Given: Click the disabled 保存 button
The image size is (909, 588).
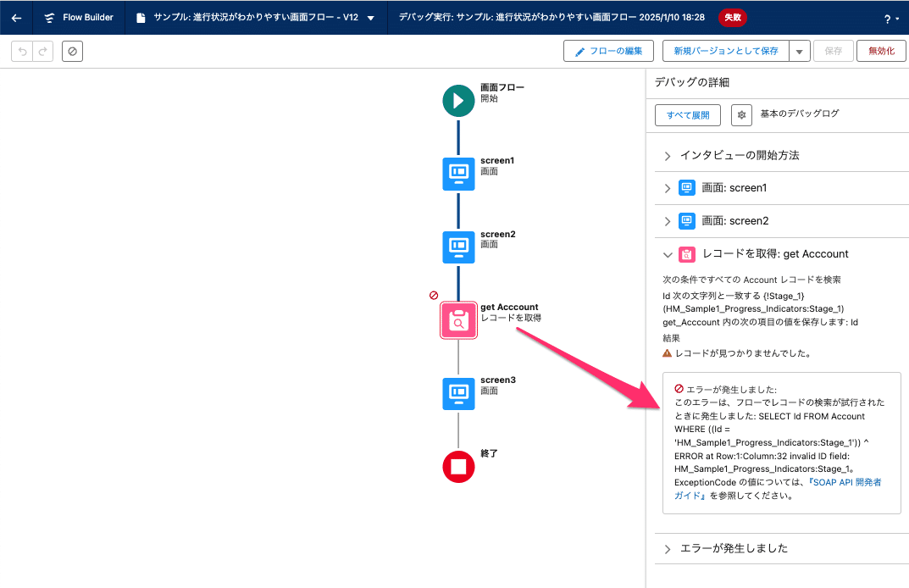Looking at the screenshot, I should [x=834, y=51].
